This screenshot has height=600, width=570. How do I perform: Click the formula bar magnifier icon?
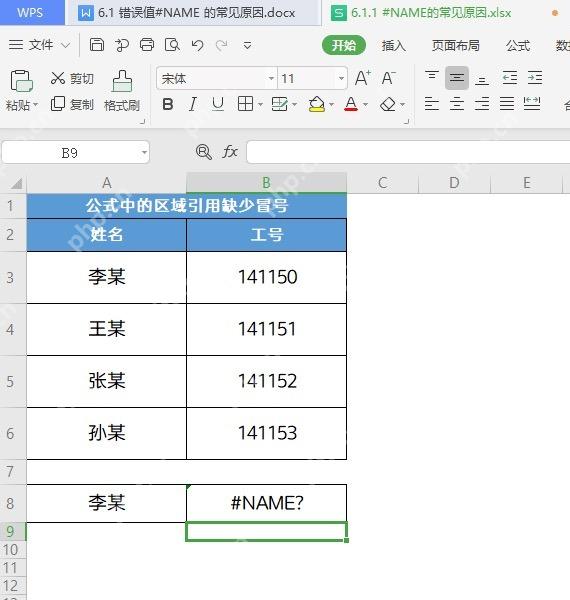pos(204,152)
